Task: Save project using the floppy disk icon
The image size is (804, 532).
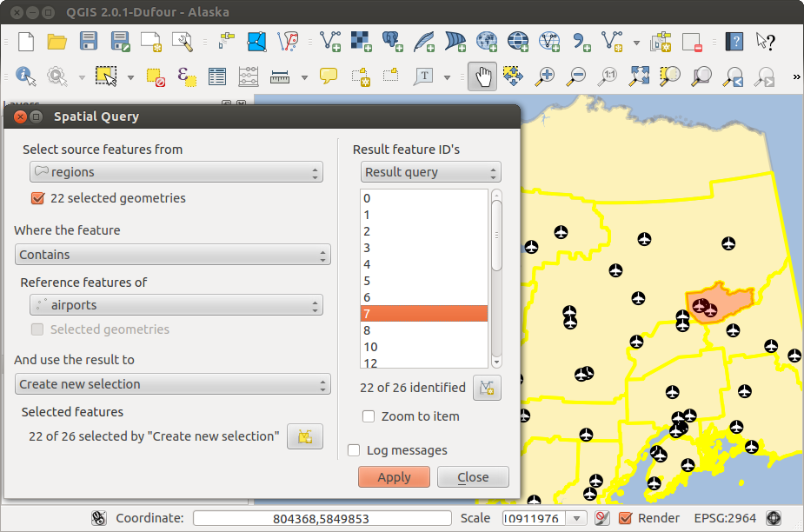Action: (x=89, y=41)
